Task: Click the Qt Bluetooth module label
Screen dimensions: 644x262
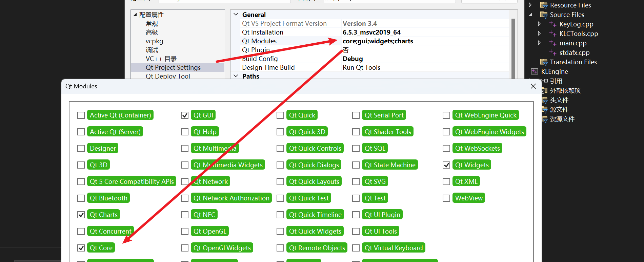Action: coord(108,198)
